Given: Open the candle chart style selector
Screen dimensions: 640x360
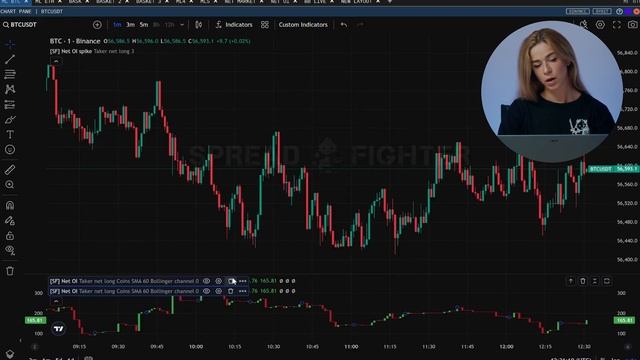Looking at the screenshot, I should (198, 25).
